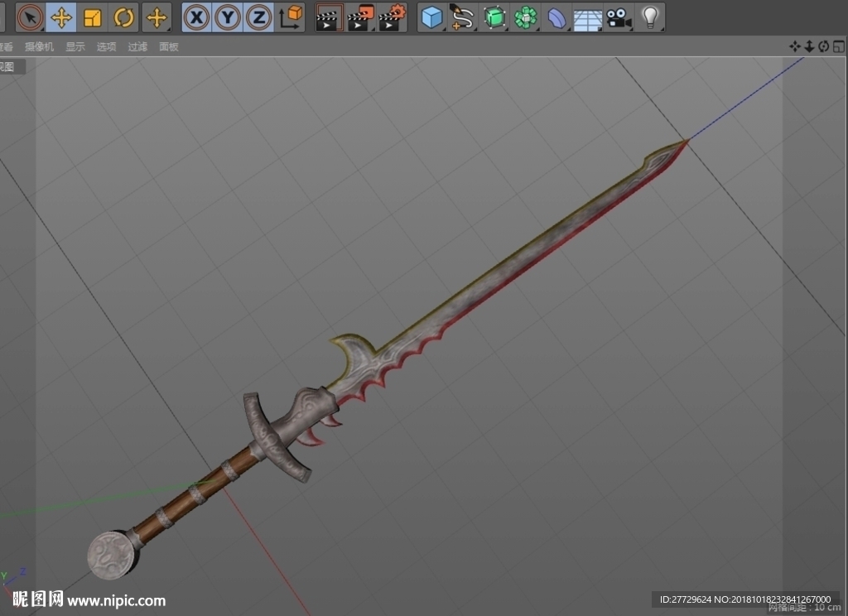The height and width of the screenshot is (616, 848).
Task: Render the active view
Action: [x=329, y=17]
